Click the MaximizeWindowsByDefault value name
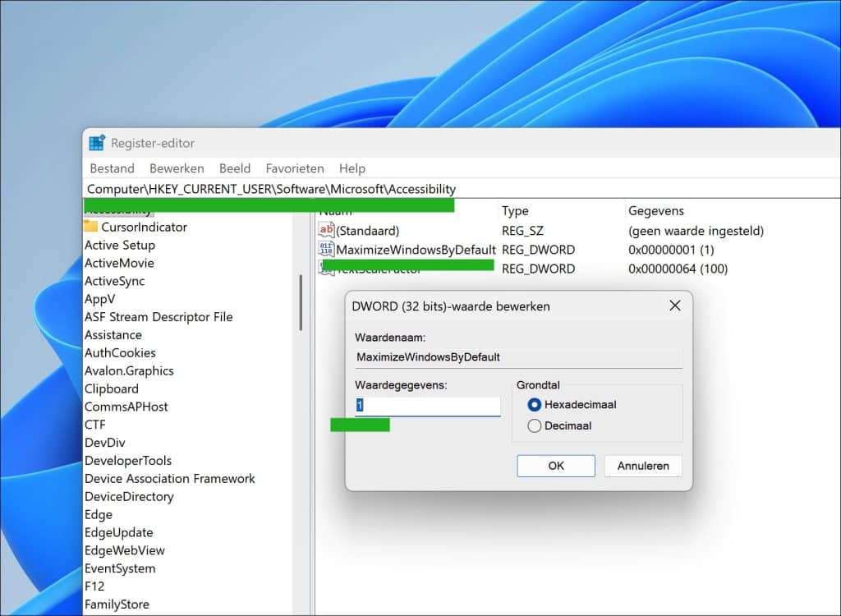Image resolution: width=841 pixels, height=616 pixels. (416, 250)
